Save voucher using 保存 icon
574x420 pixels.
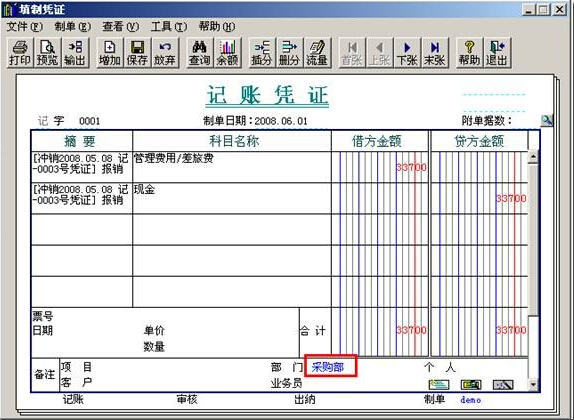click(137, 53)
